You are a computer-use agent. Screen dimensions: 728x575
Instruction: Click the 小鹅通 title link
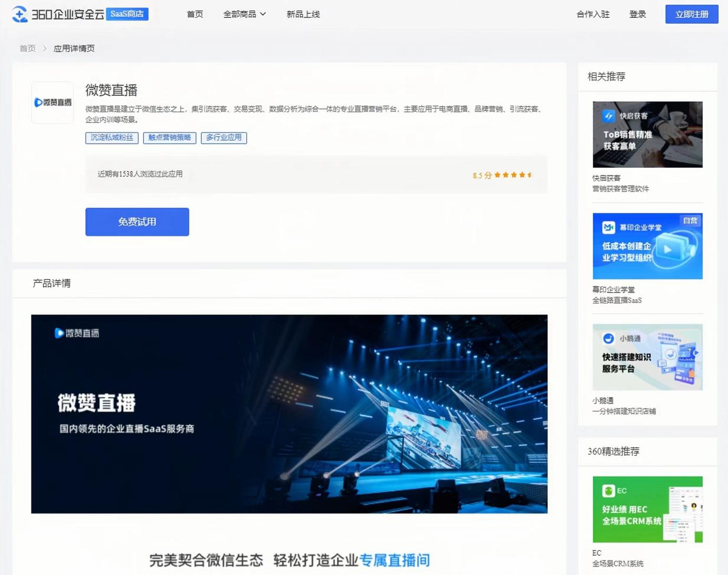603,401
